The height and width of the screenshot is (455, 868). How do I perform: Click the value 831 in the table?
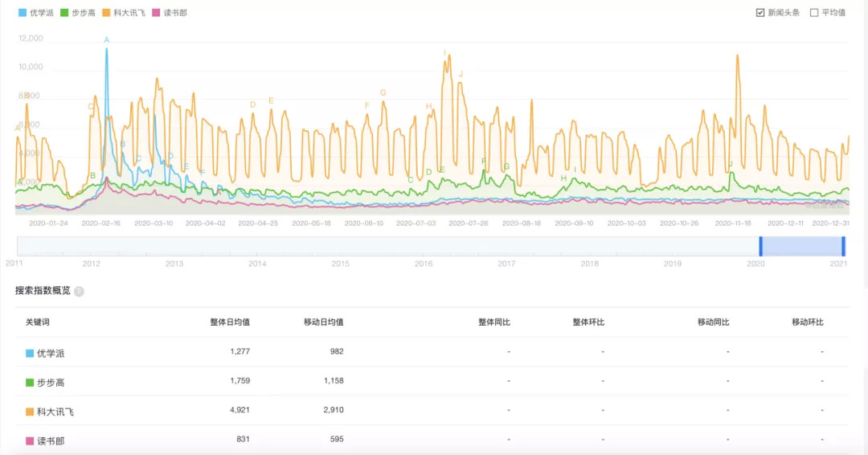[x=243, y=440]
